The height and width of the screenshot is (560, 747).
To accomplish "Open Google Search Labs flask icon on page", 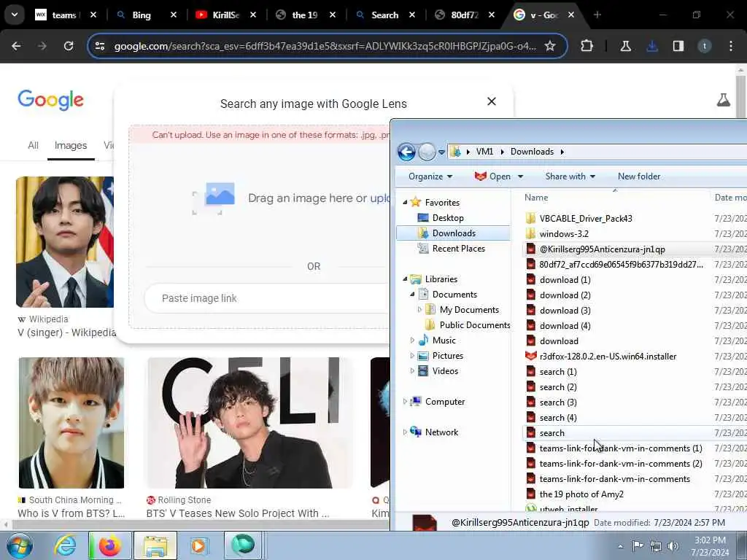I will pos(723,100).
